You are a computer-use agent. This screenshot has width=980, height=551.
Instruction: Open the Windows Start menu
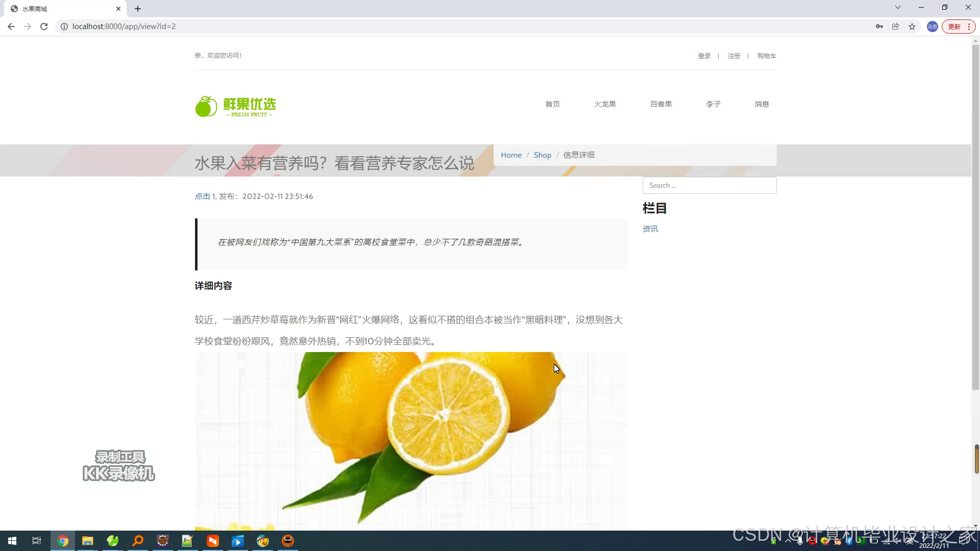(x=12, y=541)
